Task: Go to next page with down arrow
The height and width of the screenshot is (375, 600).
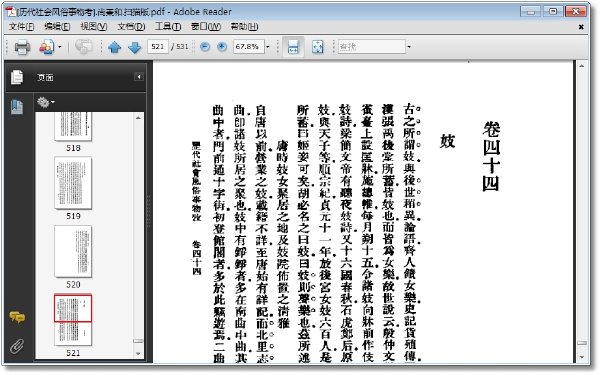Action: click(134, 47)
